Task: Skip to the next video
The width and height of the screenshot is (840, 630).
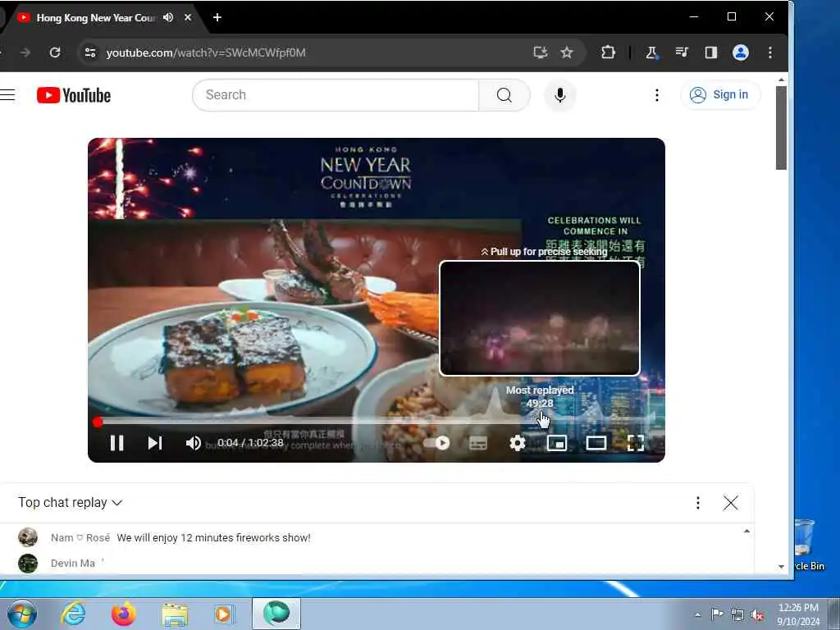Action: (155, 443)
